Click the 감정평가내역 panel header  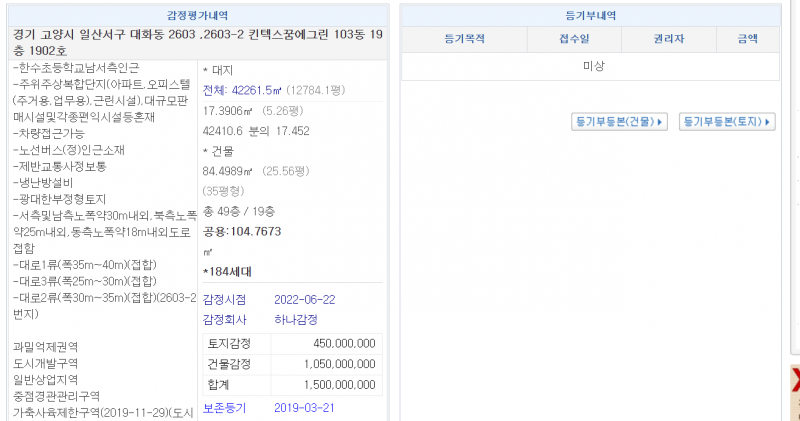click(198, 16)
